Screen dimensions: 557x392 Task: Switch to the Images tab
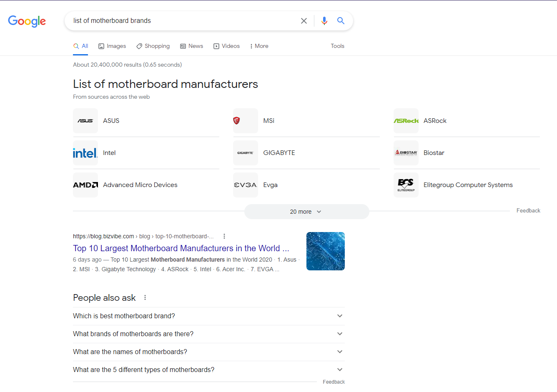click(112, 46)
